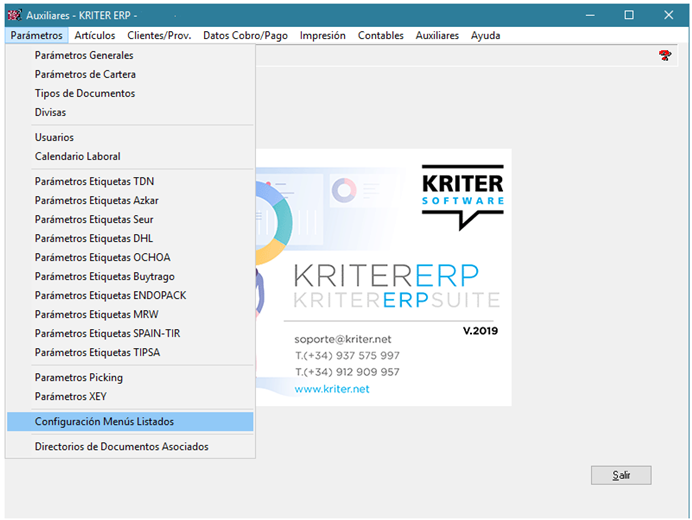Select Parámetros Etiquetas OCHOA
This screenshot has height=520, width=692.
pyautogui.click(x=130, y=257)
